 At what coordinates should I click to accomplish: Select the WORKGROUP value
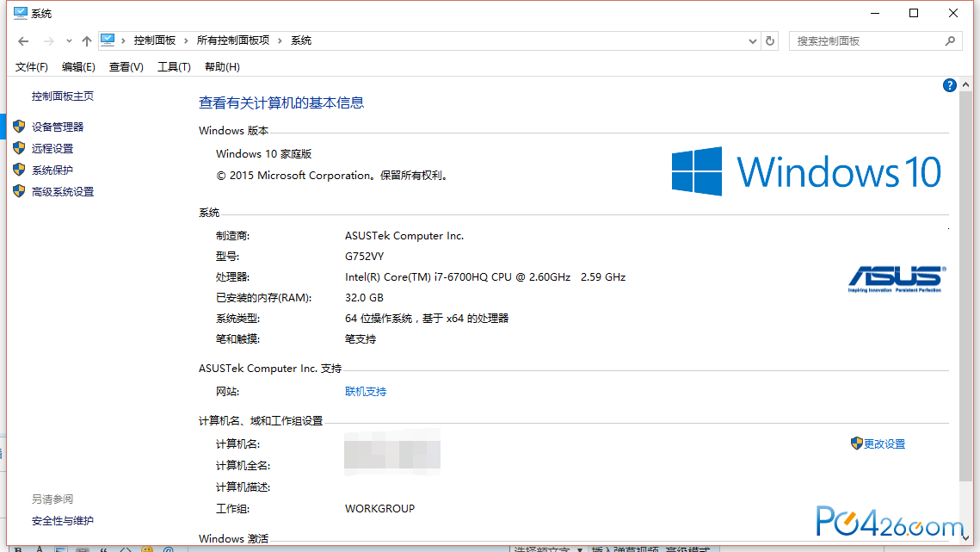[379, 509]
